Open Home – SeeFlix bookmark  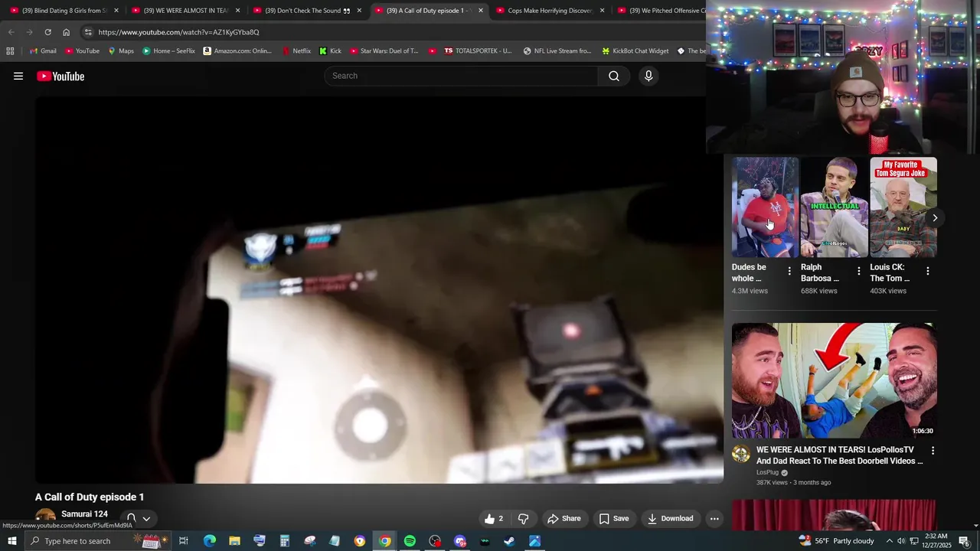tap(169, 51)
